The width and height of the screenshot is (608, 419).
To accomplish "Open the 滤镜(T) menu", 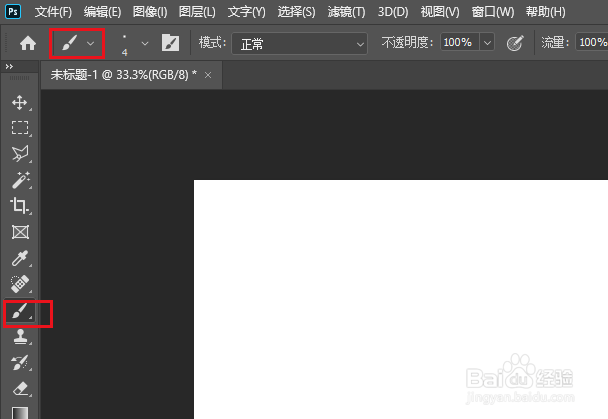I will click(x=346, y=12).
